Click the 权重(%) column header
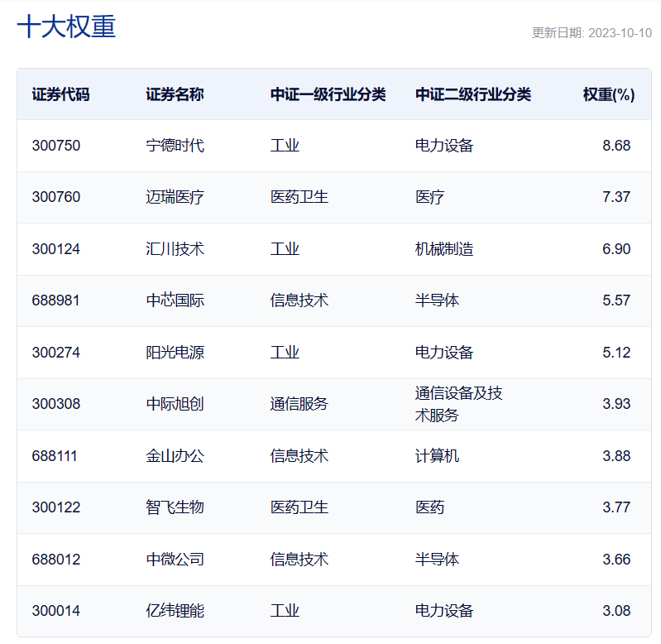Viewport: 661px width, 644px height. coord(608,94)
